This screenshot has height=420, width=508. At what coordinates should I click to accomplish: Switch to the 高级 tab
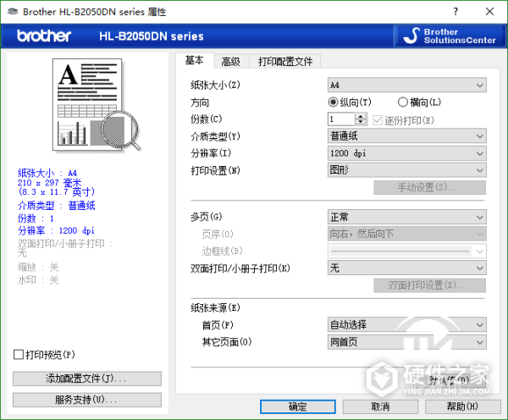tap(230, 61)
